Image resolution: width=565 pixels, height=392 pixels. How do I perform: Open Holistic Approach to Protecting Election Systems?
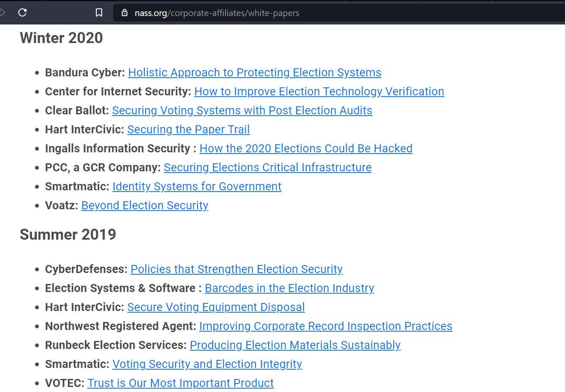[255, 73]
